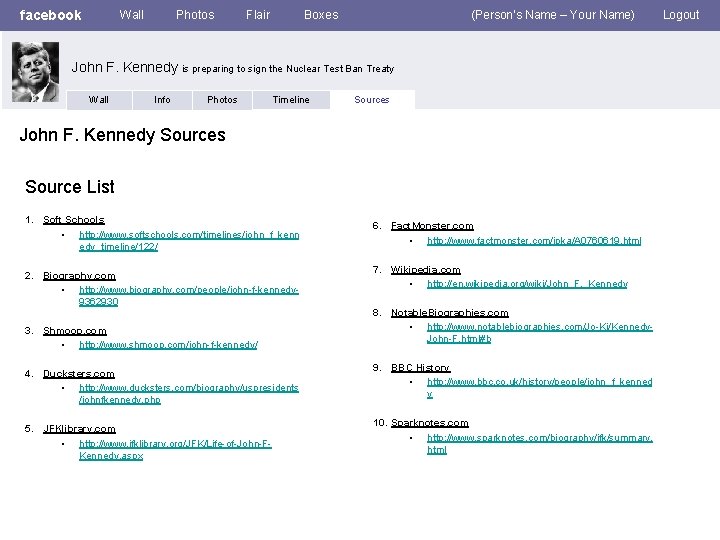Open the factmonster.com ipka URL
Viewport: 720px width, 540px height.
pos(534,241)
